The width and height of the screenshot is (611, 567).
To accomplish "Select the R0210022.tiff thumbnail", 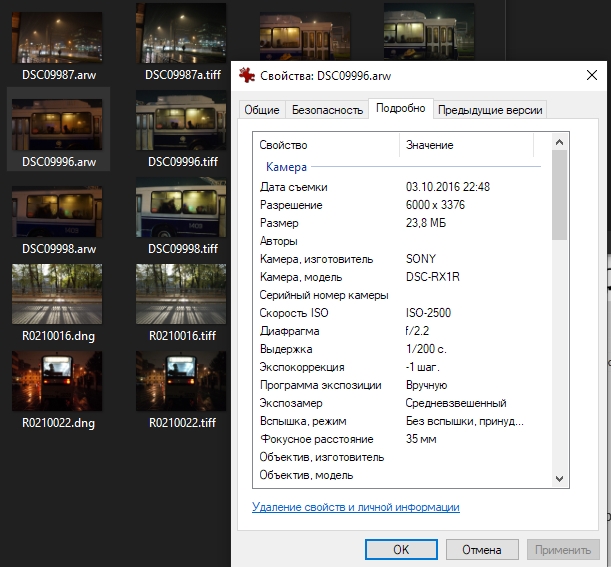I will (181, 381).
